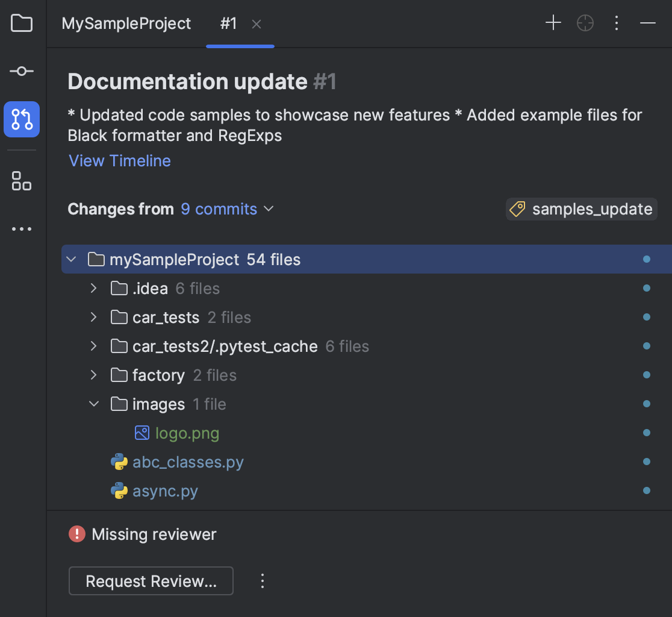672x617 pixels.
Task: Close the #1 pull request tab
Action: coord(256,24)
